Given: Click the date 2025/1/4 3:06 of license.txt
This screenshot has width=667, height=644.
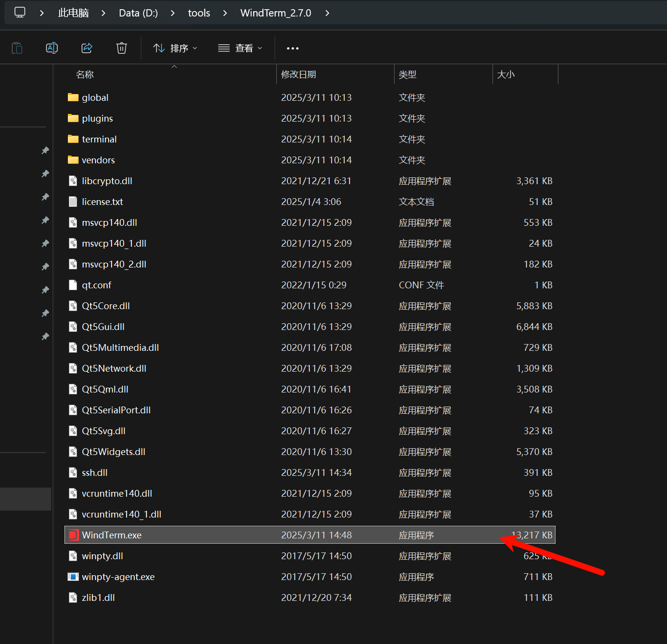Looking at the screenshot, I should (x=311, y=202).
